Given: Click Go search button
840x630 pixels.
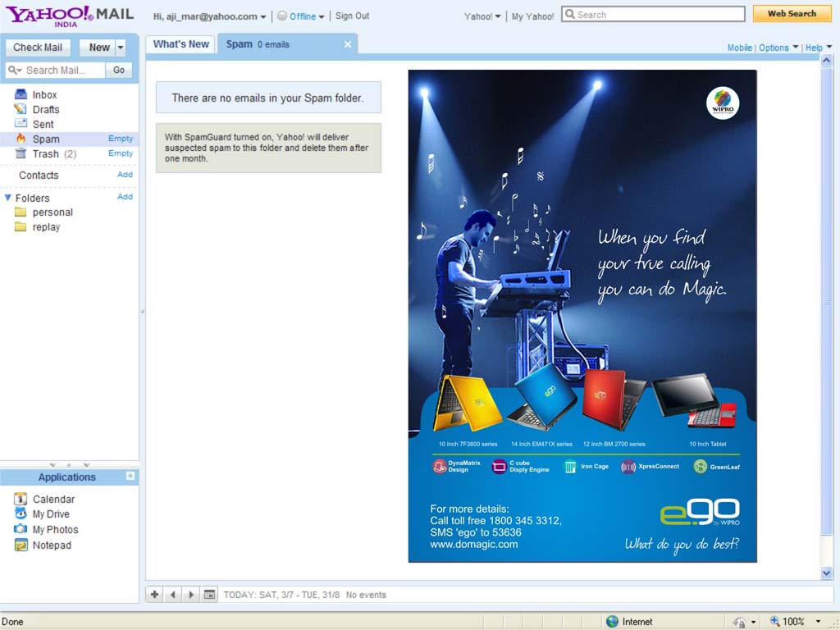Looking at the screenshot, I should click(x=119, y=71).
